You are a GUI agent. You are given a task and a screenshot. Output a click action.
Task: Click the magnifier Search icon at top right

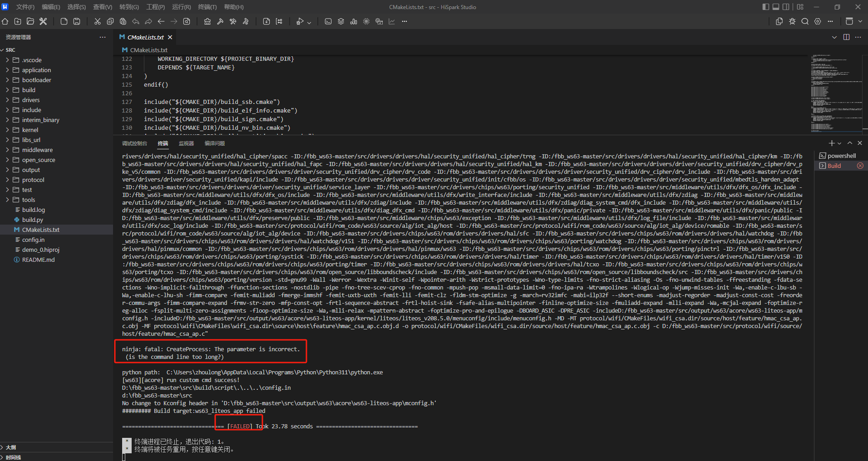(x=805, y=21)
